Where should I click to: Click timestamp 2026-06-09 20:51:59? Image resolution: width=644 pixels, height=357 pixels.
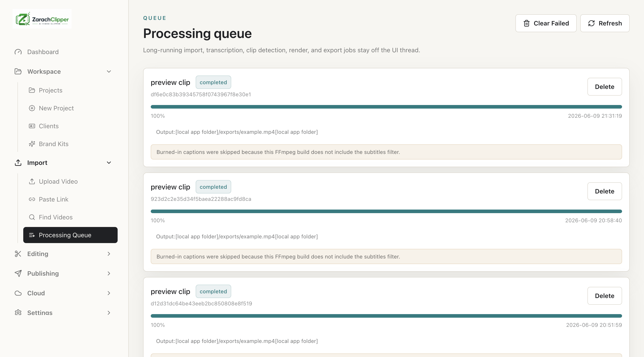click(x=594, y=325)
